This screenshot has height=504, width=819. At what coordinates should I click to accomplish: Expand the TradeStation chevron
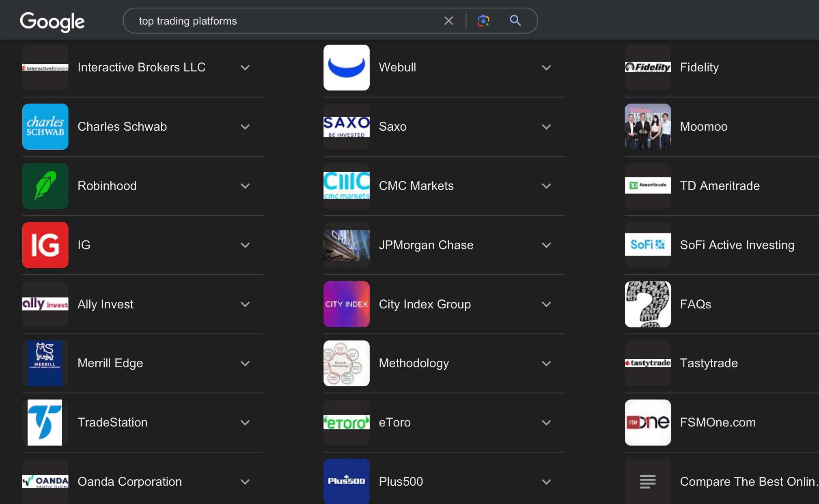pos(245,423)
